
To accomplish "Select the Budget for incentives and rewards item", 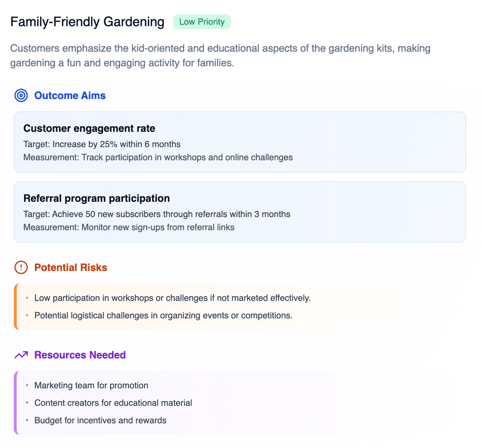I will (100, 420).
